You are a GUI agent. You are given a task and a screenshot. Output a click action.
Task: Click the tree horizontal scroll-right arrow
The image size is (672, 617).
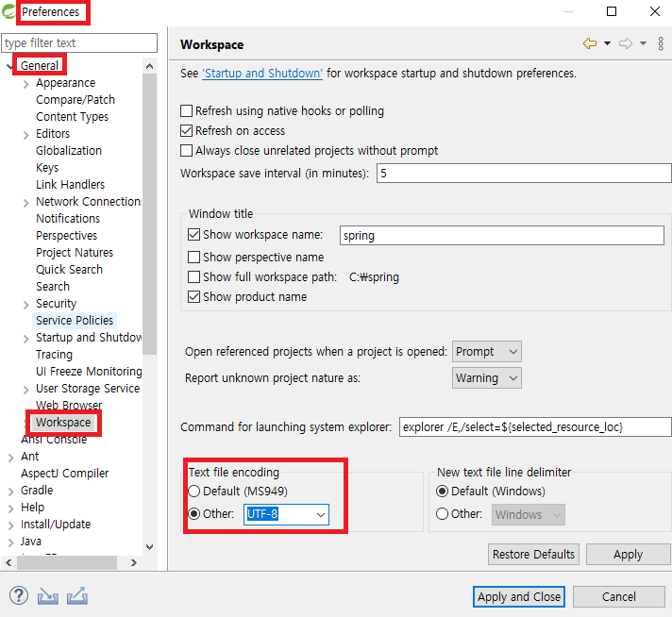click(x=134, y=562)
